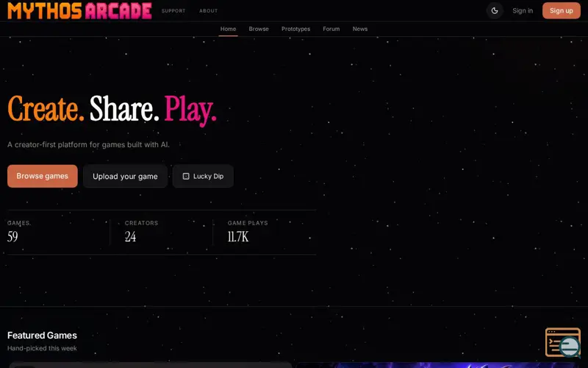This screenshot has height=368, width=588.
Task: Click the Sign up button
Action: click(x=561, y=10)
